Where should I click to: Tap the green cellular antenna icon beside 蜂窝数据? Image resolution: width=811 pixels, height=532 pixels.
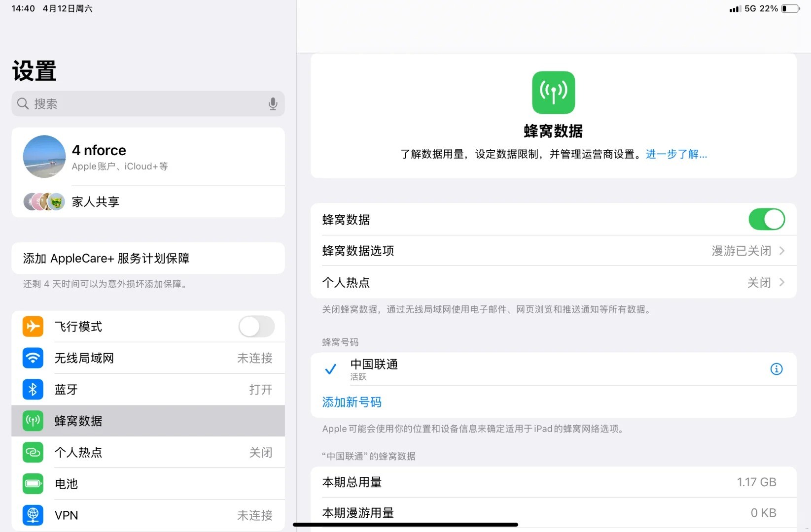click(x=33, y=421)
